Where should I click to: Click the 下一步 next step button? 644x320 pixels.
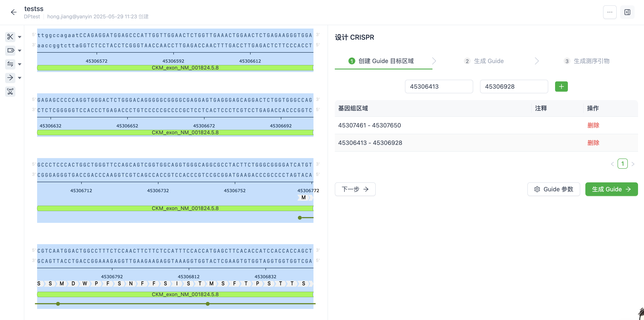tap(355, 189)
